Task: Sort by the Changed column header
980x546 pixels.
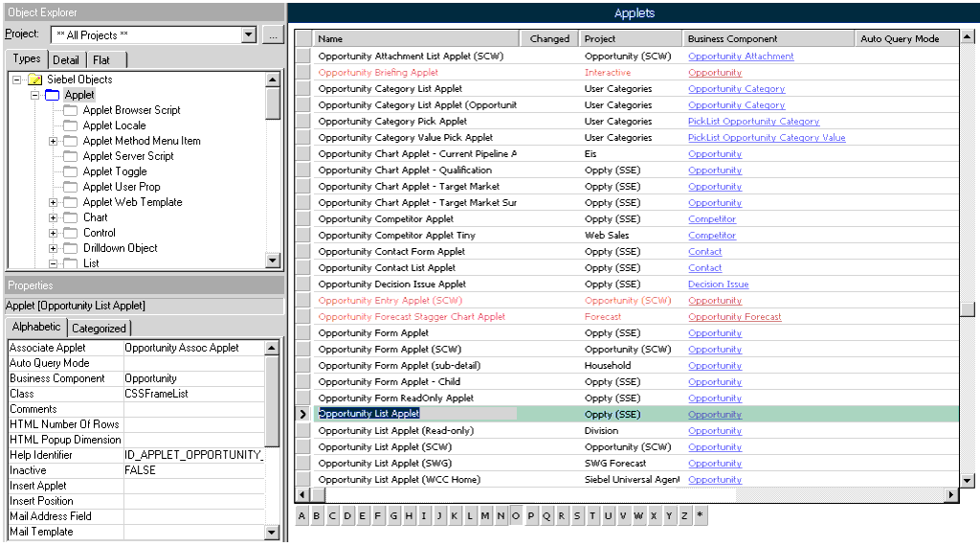Action: (x=549, y=38)
